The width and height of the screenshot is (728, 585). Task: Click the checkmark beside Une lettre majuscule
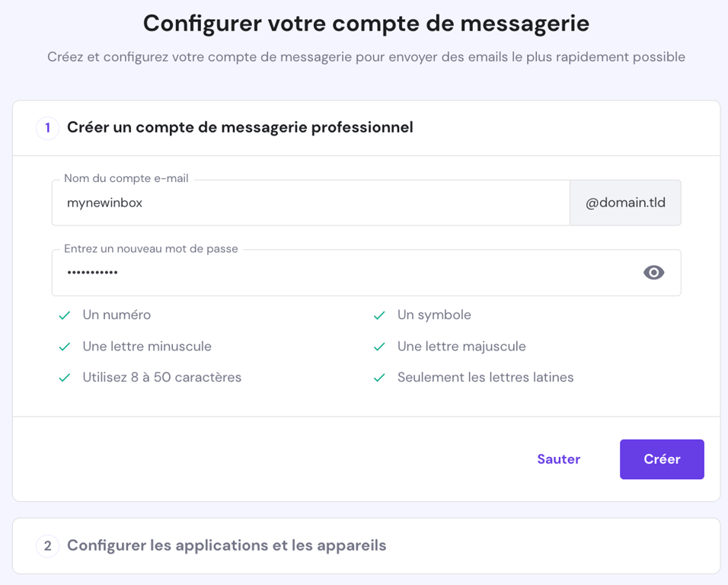pyautogui.click(x=379, y=346)
